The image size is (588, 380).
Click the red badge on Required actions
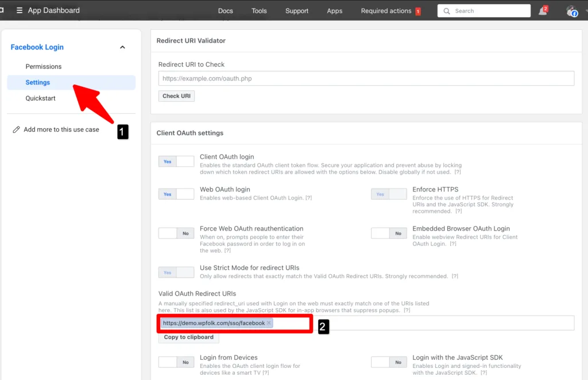(418, 11)
